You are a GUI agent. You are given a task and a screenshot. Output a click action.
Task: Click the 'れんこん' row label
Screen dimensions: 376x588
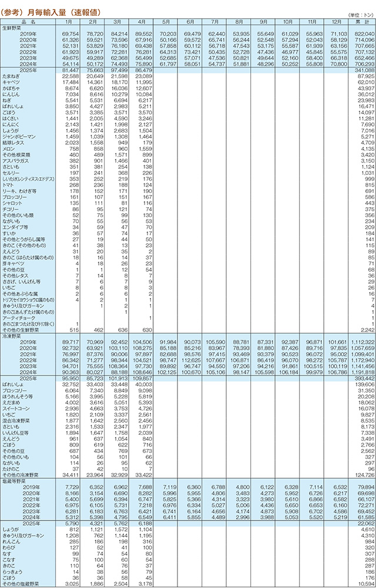click(x=11, y=541)
